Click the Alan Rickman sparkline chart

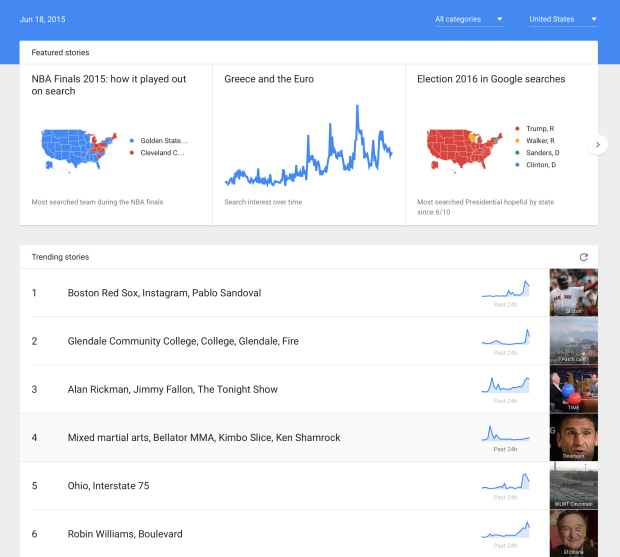[x=505, y=385]
